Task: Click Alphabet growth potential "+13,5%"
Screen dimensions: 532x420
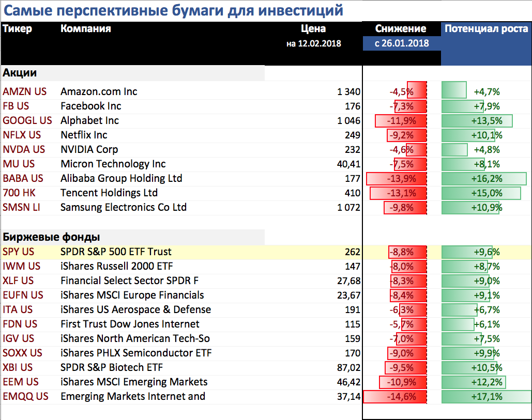Action: point(487,121)
